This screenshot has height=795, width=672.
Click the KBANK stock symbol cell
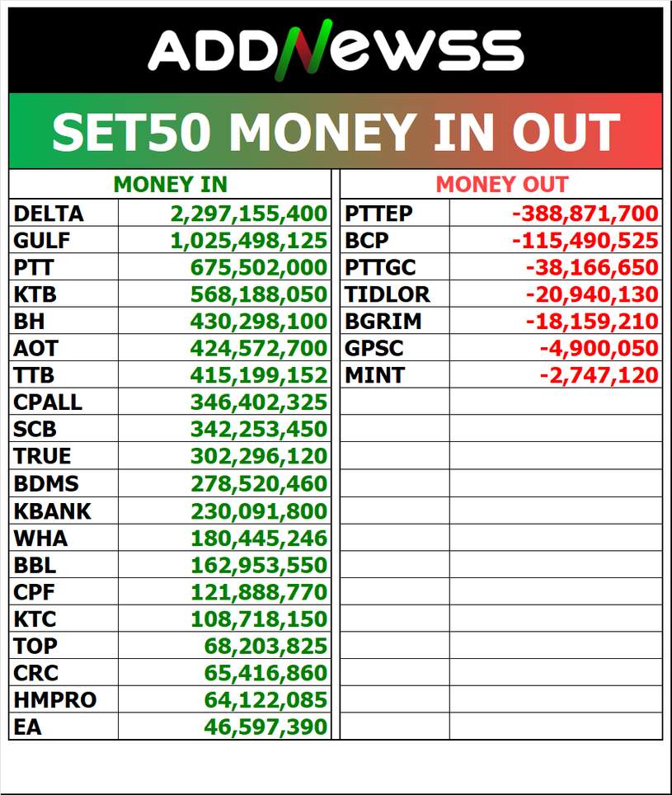point(53,511)
